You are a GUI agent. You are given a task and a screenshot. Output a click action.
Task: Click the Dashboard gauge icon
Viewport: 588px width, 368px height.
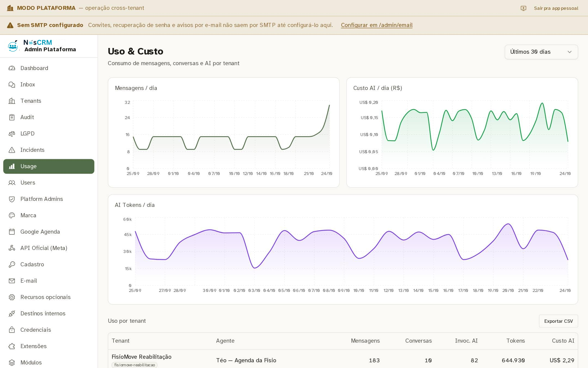12,68
